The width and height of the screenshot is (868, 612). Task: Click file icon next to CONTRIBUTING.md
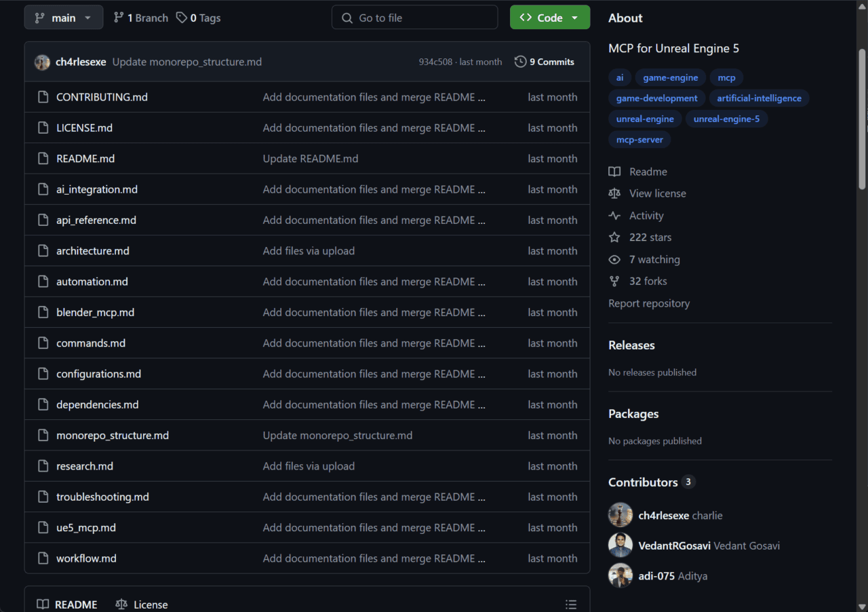coord(43,97)
